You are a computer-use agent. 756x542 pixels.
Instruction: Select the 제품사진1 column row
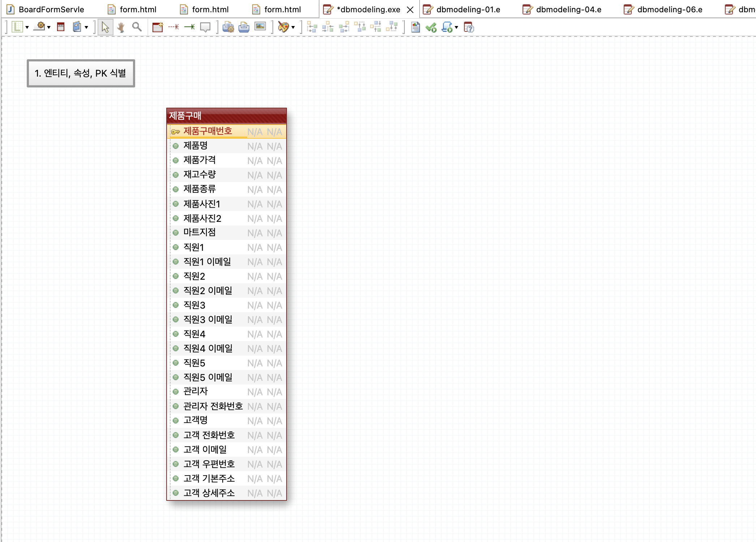pyautogui.click(x=227, y=204)
